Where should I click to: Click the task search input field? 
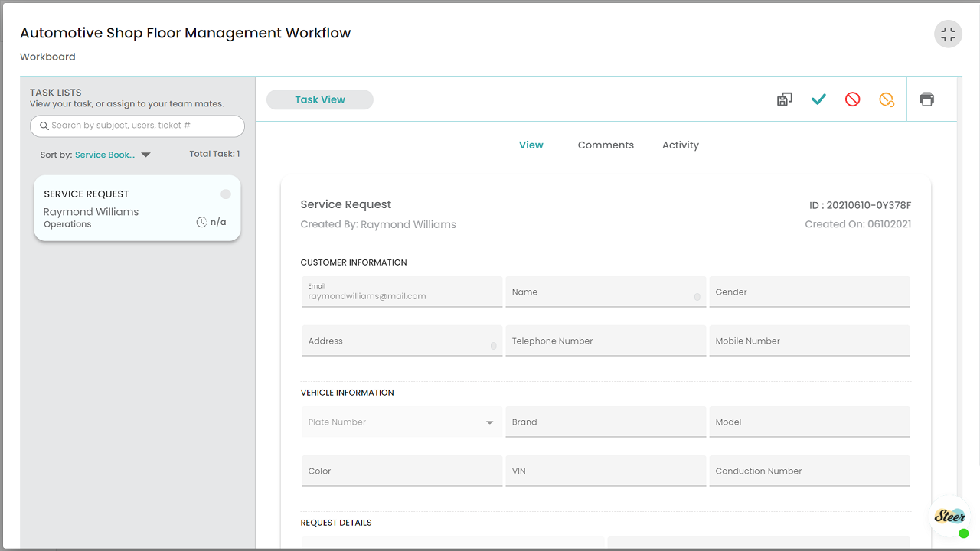point(138,126)
